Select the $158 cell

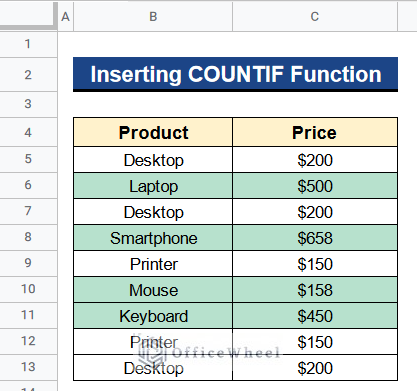(x=315, y=290)
